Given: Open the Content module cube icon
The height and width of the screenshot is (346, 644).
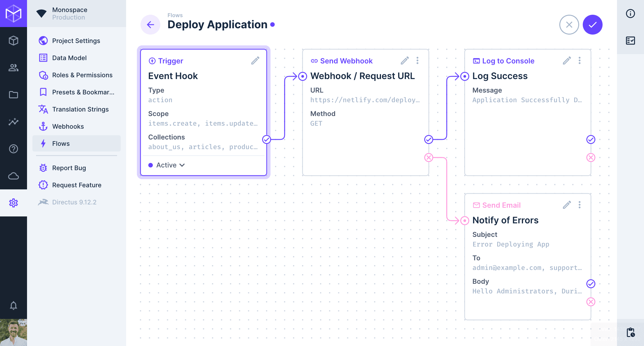Looking at the screenshot, I should pyautogui.click(x=14, y=41).
